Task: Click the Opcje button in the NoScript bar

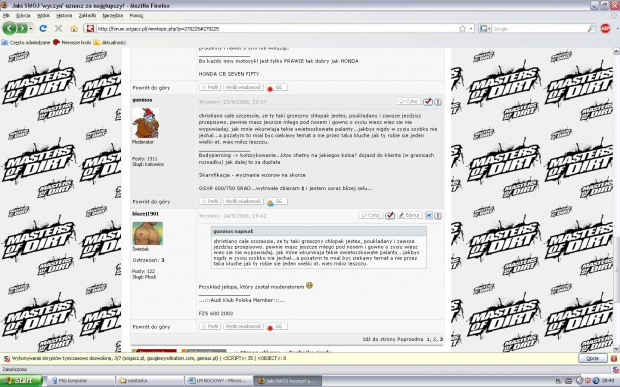Action: [593, 359]
